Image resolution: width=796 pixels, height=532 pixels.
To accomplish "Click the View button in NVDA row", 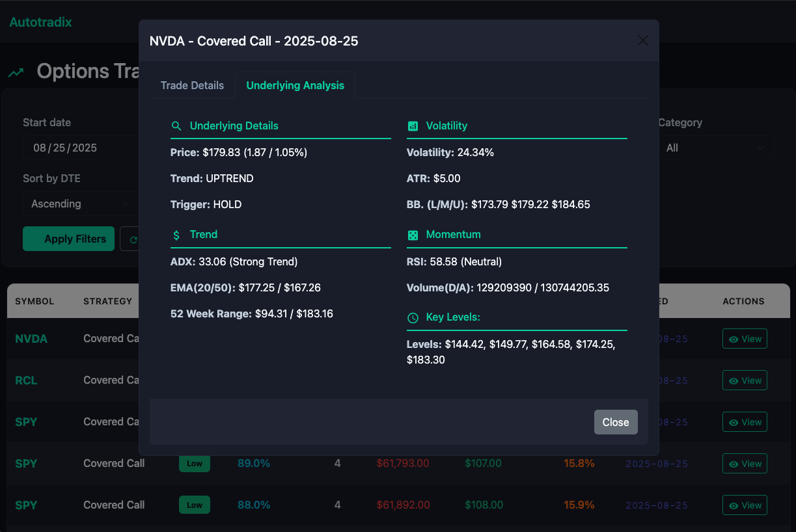I will [x=745, y=339].
